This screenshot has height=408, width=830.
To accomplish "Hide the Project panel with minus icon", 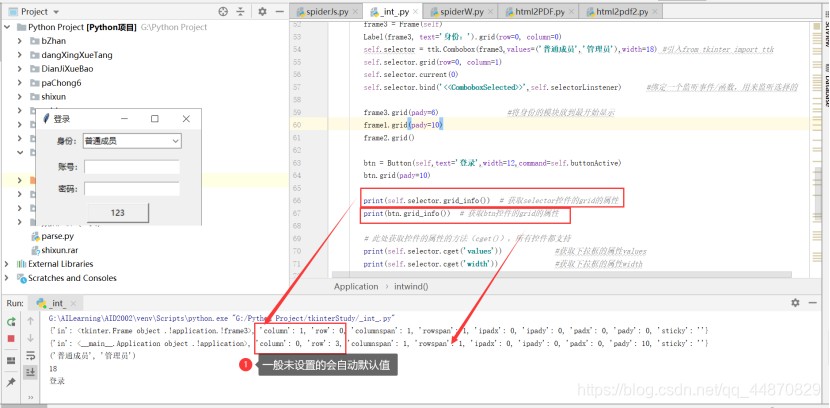I will [281, 11].
